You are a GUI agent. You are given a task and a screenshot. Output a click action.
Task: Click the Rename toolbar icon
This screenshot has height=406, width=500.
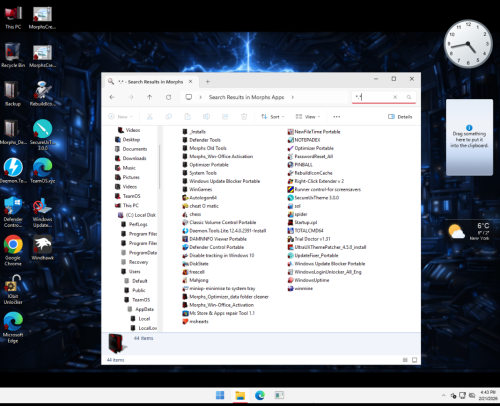(x=206, y=117)
